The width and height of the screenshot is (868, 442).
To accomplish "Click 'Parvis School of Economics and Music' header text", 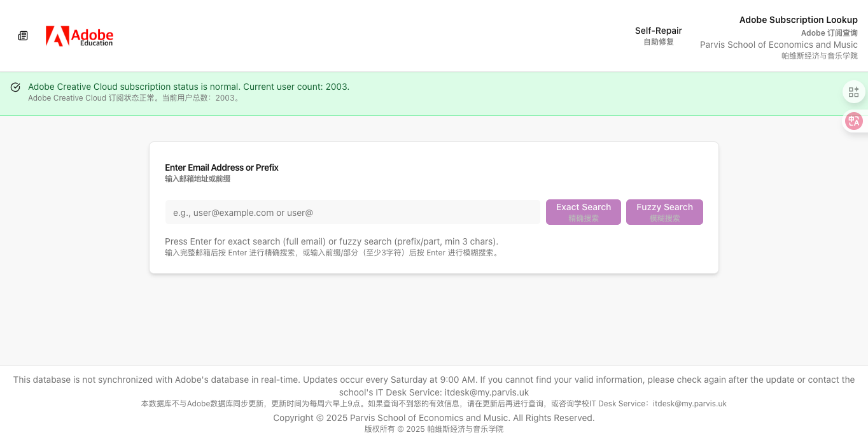I will (779, 45).
